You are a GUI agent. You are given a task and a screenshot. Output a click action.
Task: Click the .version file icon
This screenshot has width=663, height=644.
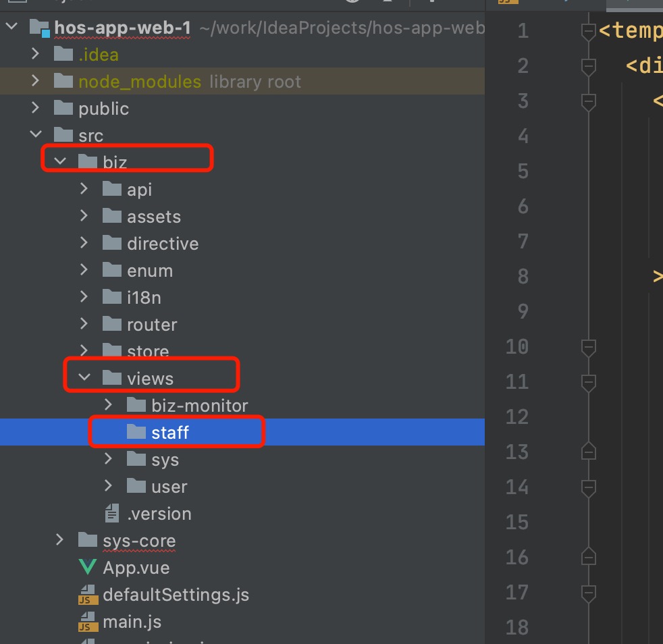(112, 514)
